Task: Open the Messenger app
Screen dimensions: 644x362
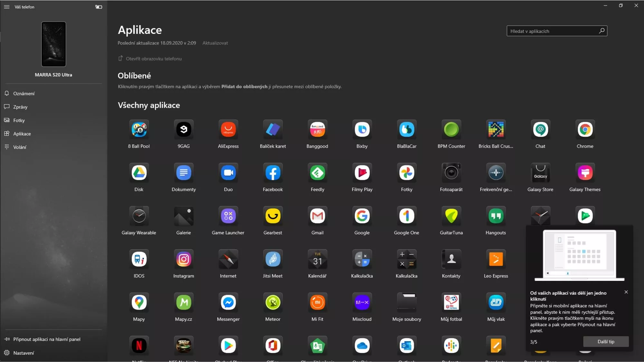Action: click(x=228, y=302)
